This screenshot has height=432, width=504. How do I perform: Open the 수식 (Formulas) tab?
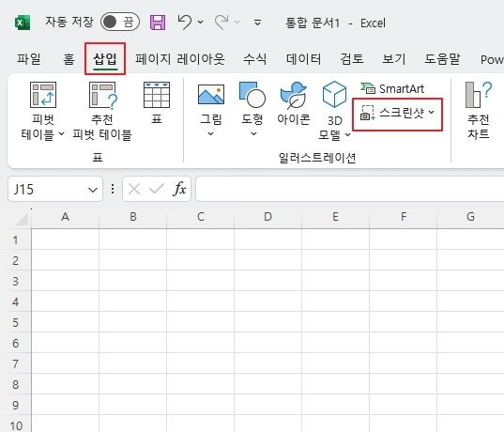255,59
